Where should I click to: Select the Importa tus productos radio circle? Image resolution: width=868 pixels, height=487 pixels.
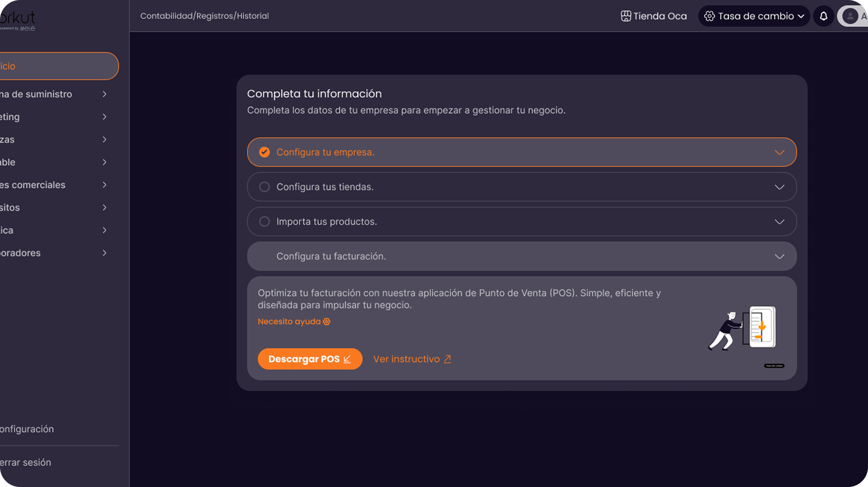(264, 221)
